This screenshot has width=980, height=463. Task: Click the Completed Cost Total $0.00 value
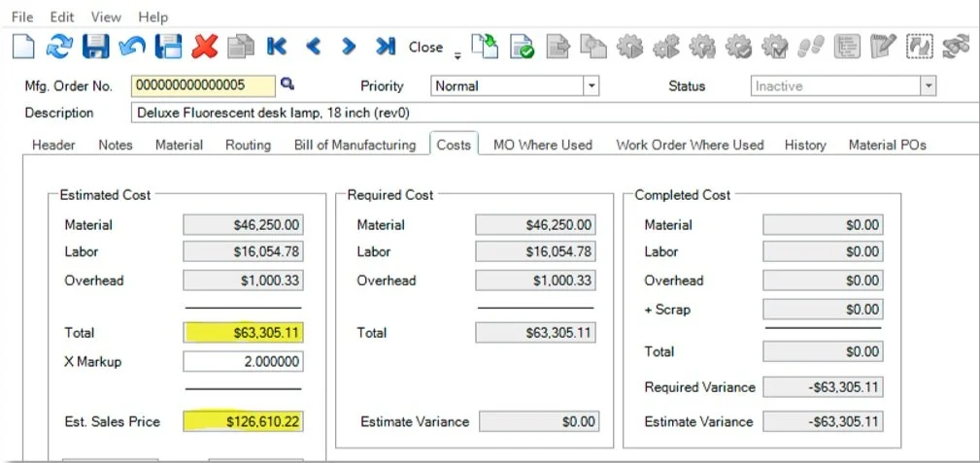point(823,351)
